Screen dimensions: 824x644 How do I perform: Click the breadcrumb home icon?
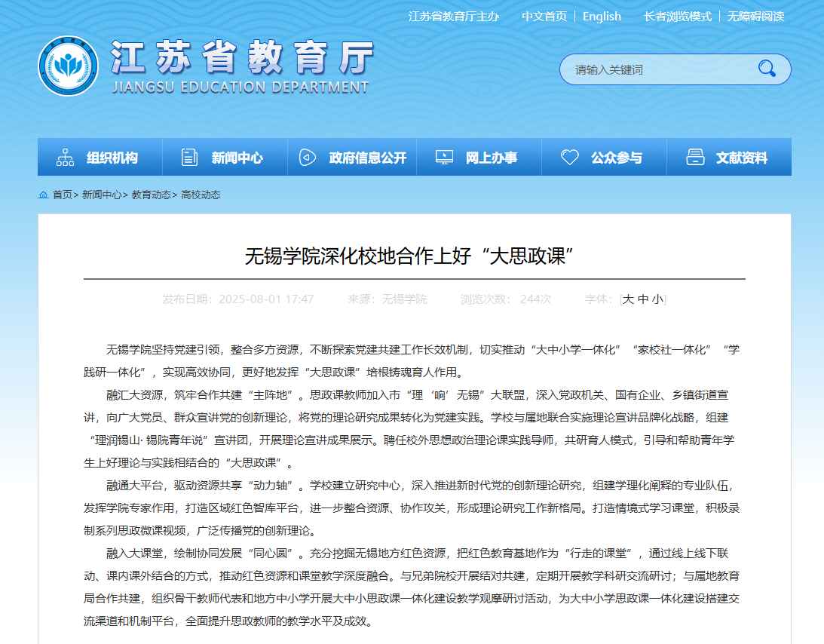[x=43, y=195]
